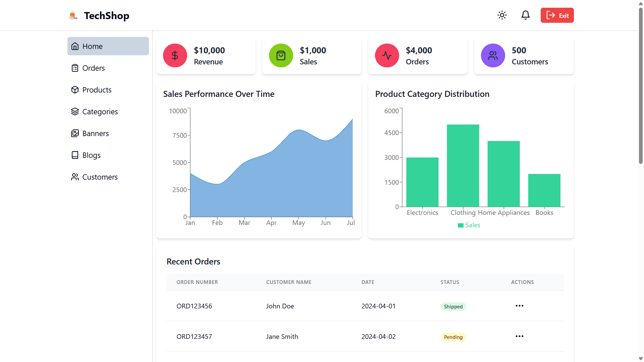The height and width of the screenshot is (362, 644).
Task: Toggle the Sales legend in bar chart
Action: click(x=469, y=225)
